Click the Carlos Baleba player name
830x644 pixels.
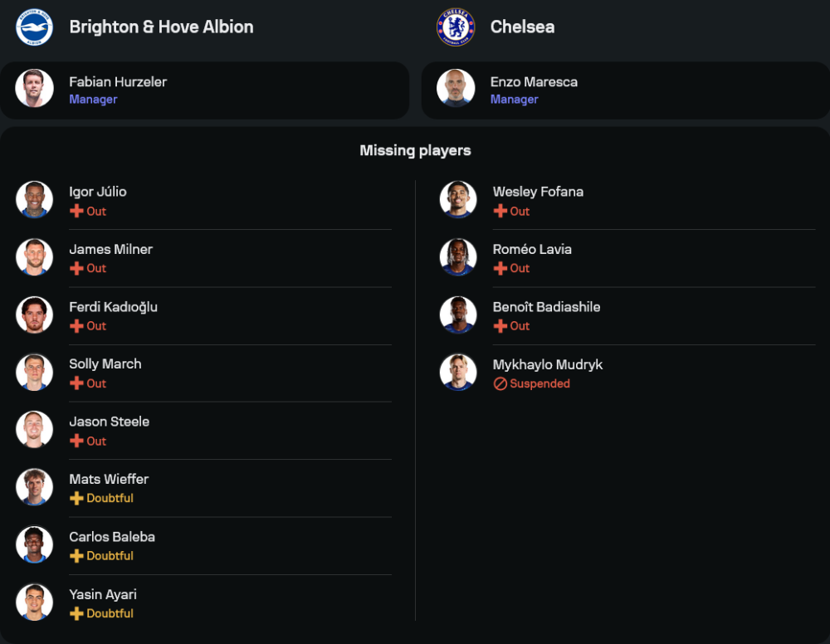112,537
